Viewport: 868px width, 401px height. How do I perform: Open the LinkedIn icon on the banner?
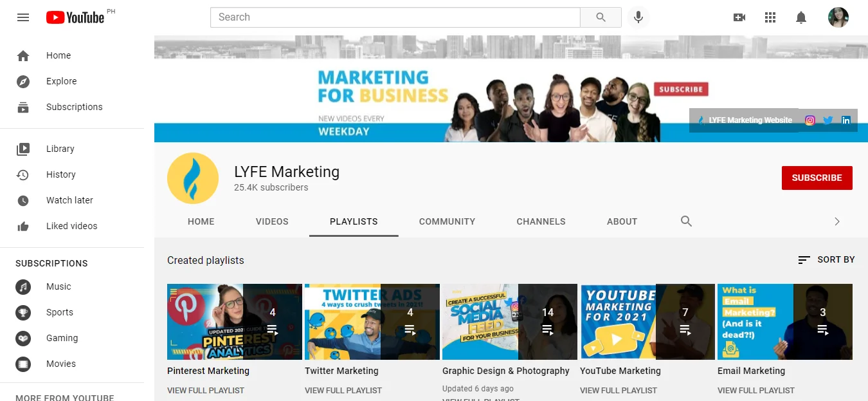coord(846,120)
